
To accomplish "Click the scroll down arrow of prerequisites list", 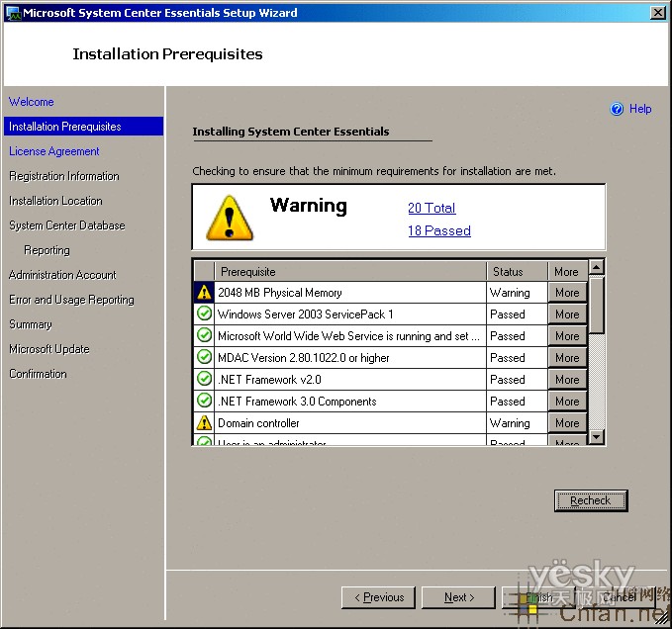I will click(x=597, y=437).
